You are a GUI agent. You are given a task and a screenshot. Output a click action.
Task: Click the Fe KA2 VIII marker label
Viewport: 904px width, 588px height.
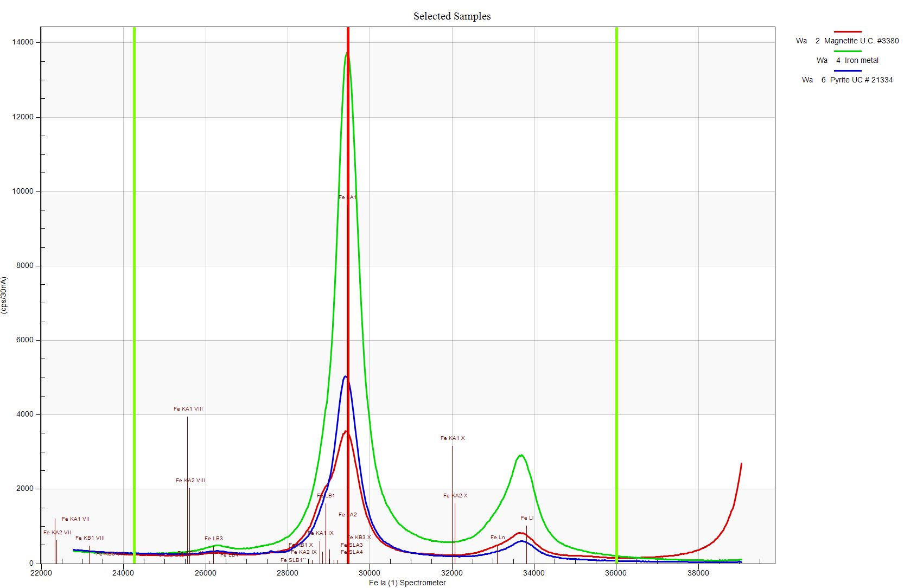click(x=190, y=481)
